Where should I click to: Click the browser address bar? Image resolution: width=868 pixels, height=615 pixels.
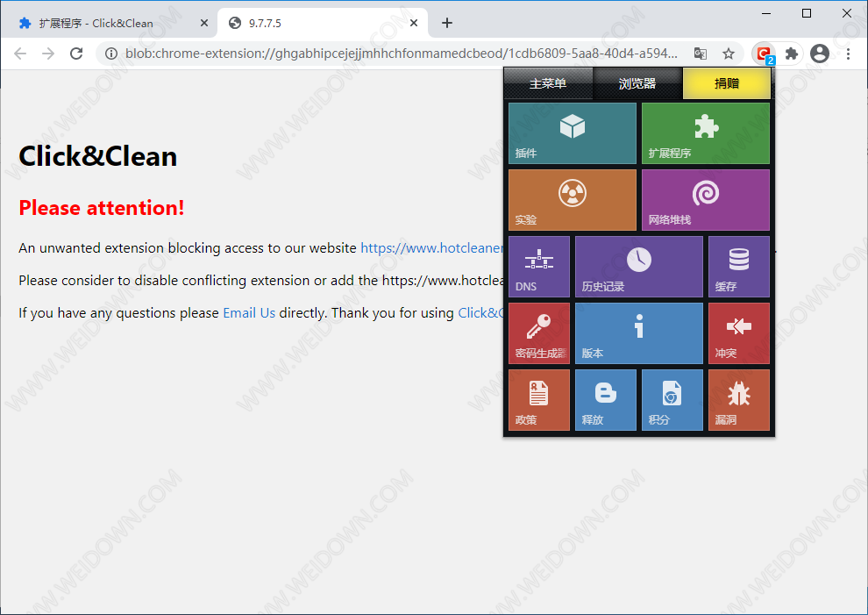395,54
